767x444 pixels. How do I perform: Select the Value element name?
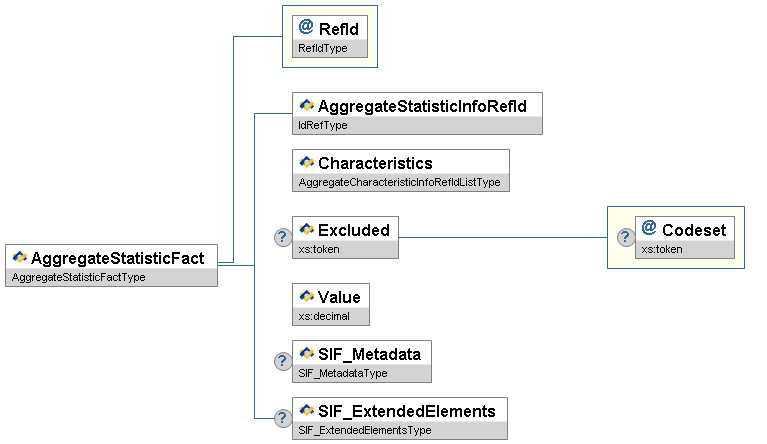click(x=339, y=297)
